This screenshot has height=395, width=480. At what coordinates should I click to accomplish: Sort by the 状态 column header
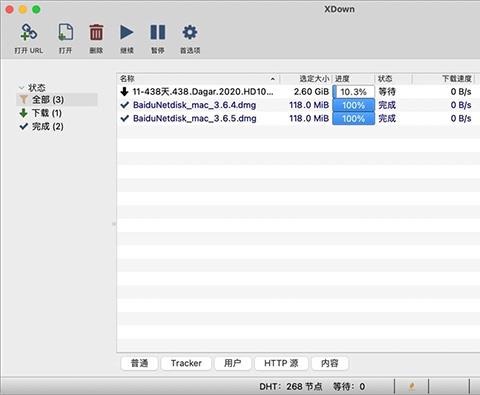(393, 79)
